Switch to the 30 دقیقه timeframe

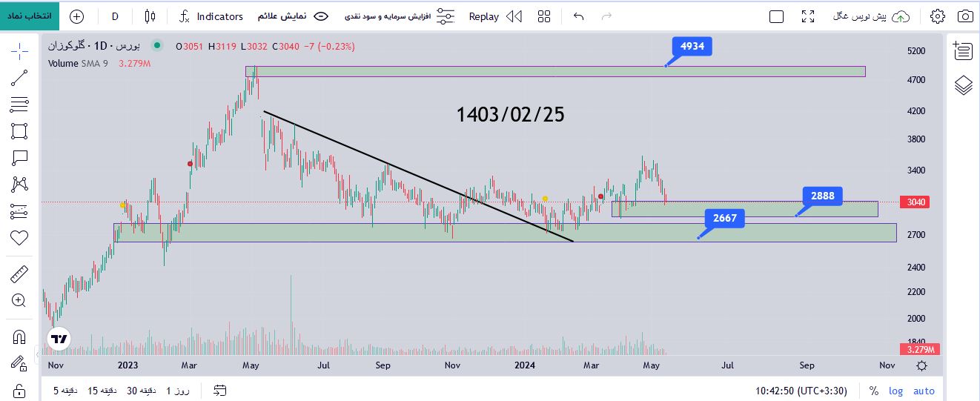pos(142,390)
